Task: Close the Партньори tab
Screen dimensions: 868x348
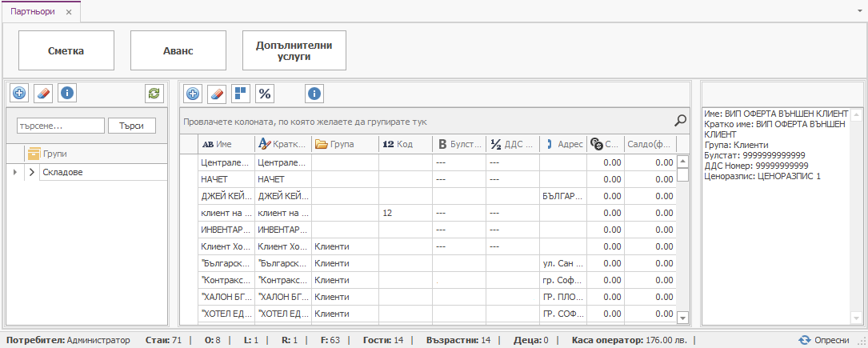Action: coord(69,13)
